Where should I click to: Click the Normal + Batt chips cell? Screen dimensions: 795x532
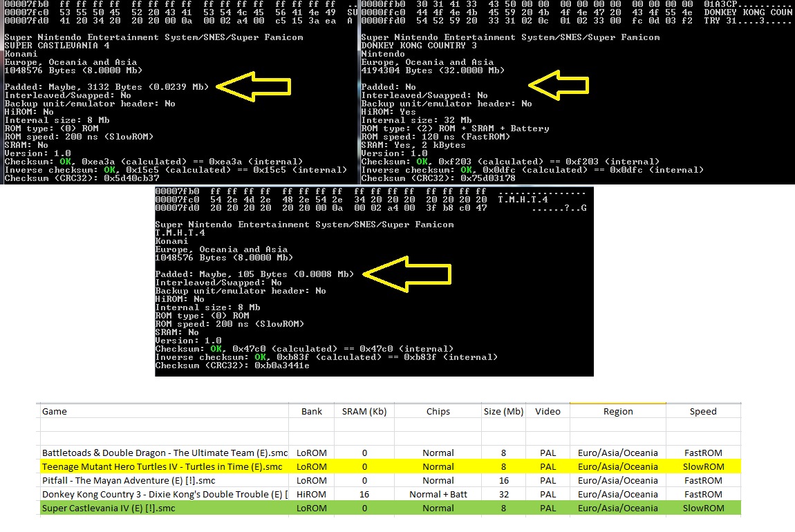coord(438,495)
